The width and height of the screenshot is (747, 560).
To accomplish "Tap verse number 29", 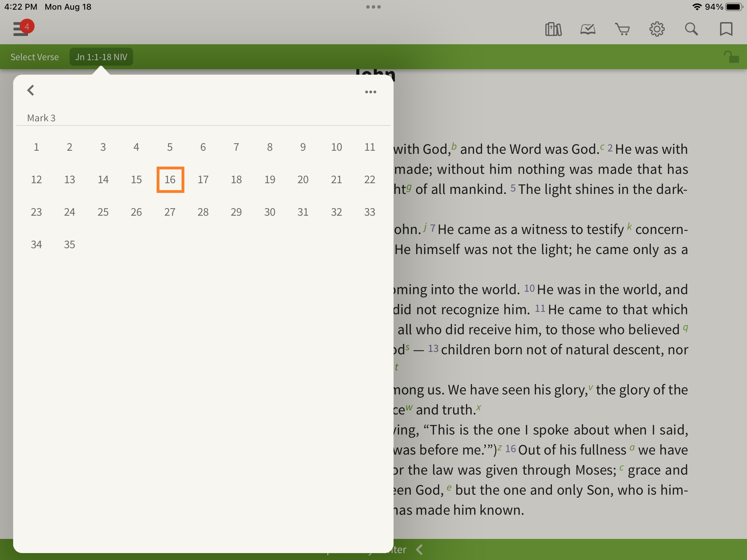I will [236, 212].
